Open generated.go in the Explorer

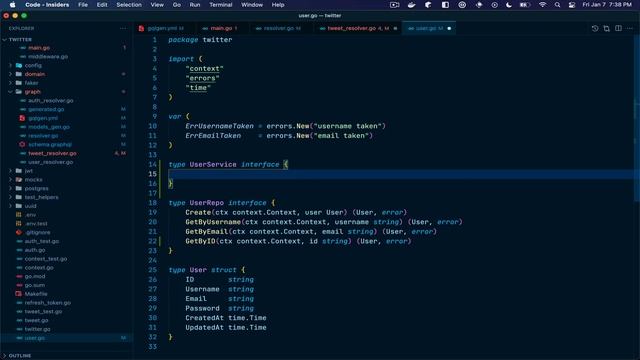pos(46,109)
